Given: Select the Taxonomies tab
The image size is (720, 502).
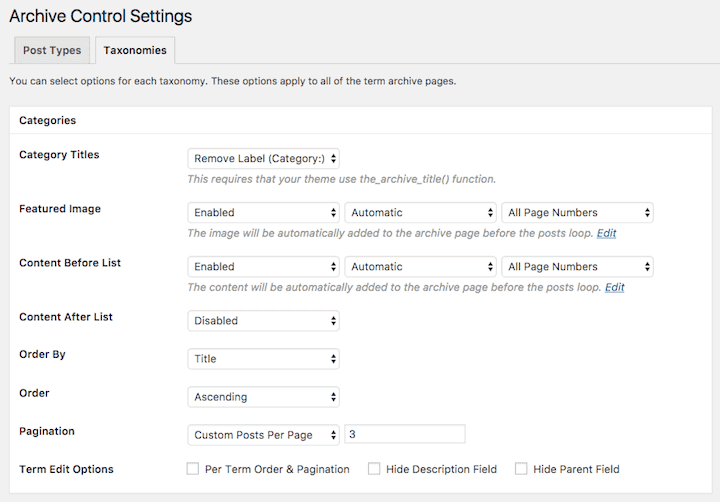Looking at the screenshot, I should point(135,51).
